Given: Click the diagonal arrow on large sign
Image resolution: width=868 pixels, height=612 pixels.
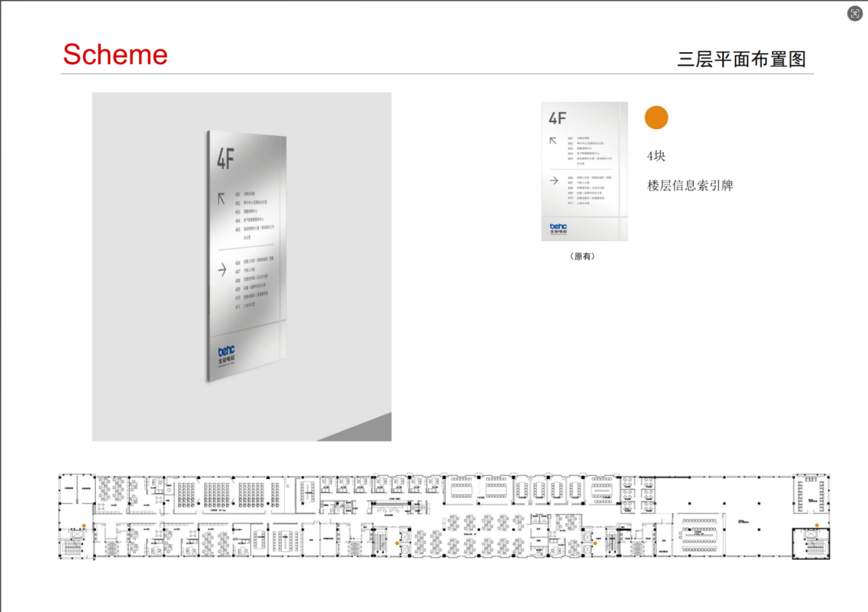Looking at the screenshot, I should click(221, 199).
